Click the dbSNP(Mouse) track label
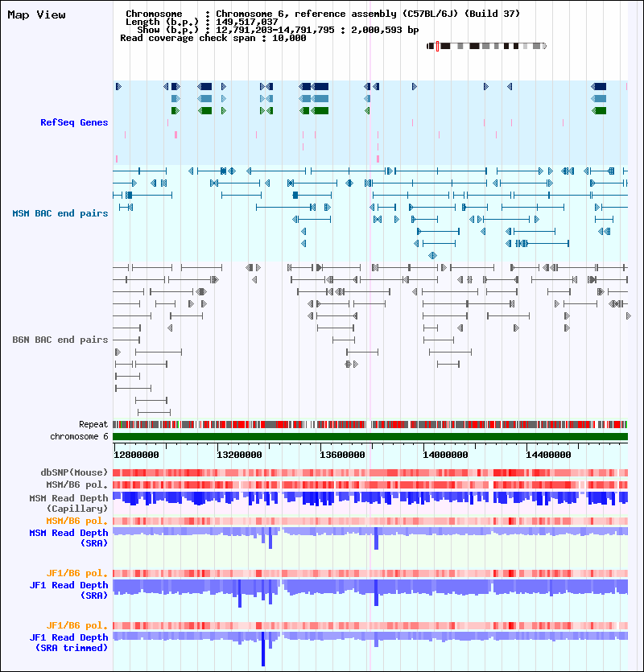Screen dimensions: 644x672 click(x=74, y=472)
